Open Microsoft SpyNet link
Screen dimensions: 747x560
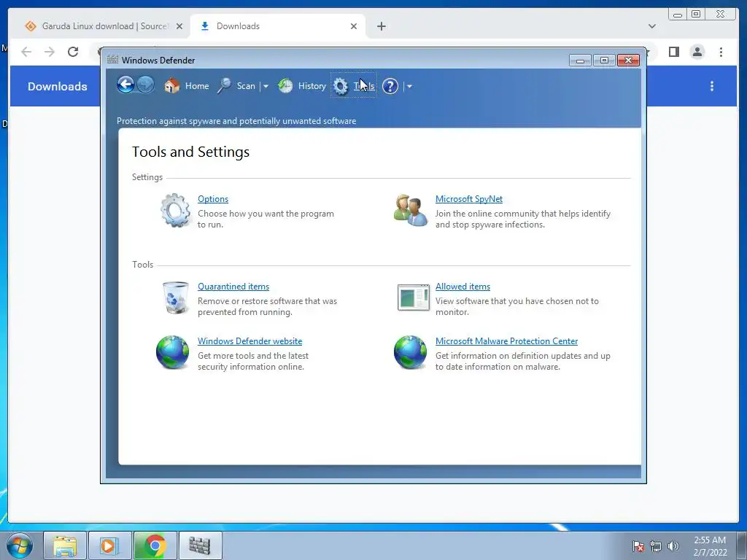(469, 199)
